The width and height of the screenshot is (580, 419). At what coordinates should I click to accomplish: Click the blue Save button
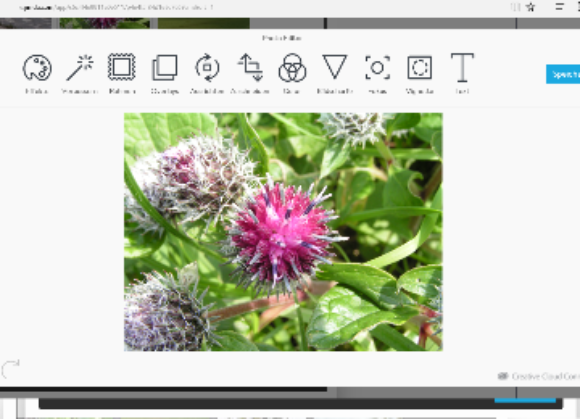tap(563, 74)
